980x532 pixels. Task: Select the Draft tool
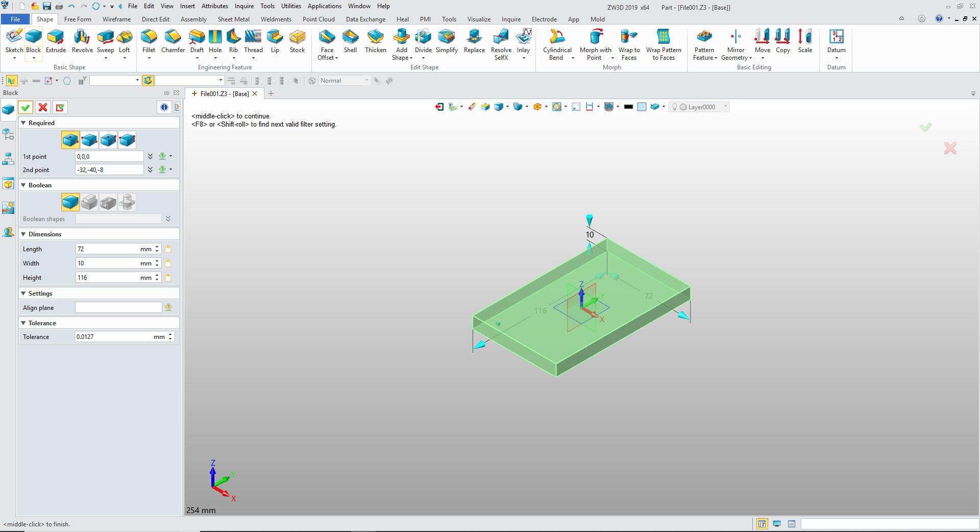click(197, 41)
